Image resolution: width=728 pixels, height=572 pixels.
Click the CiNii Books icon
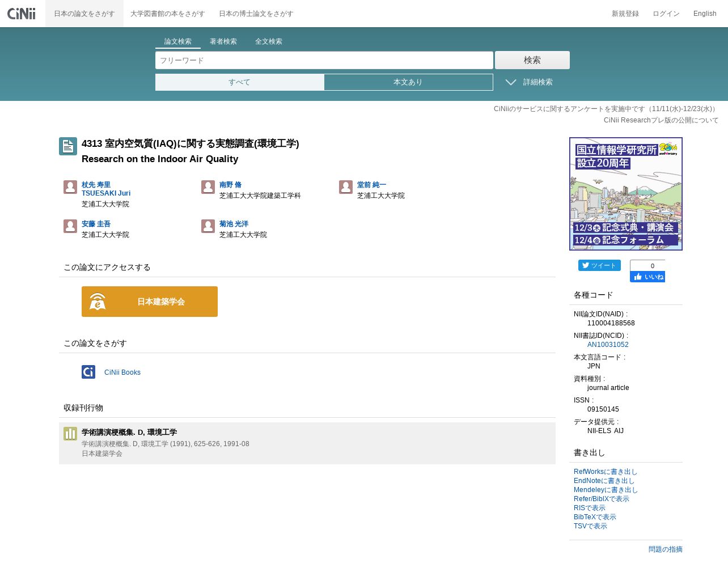click(x=88, y=372)
